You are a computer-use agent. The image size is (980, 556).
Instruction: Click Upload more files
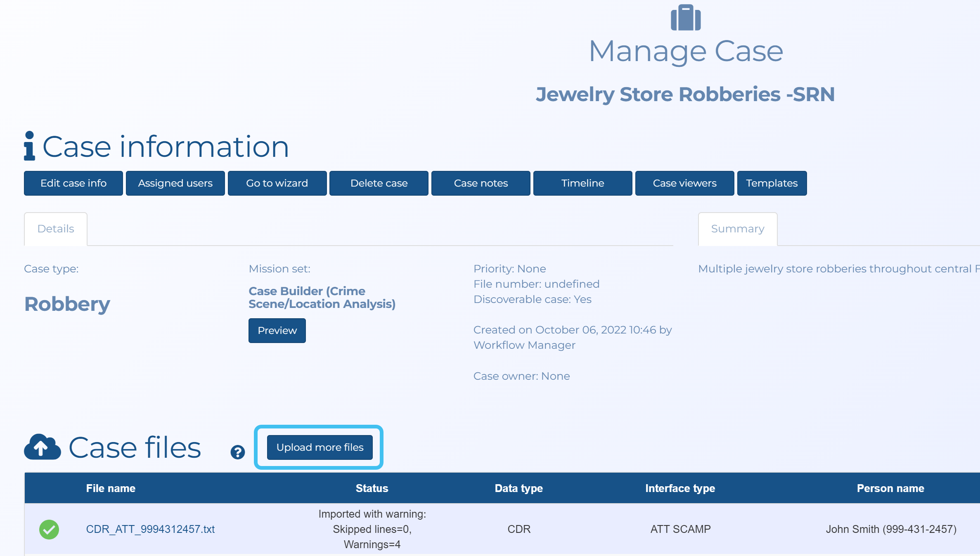coord(320,447)
